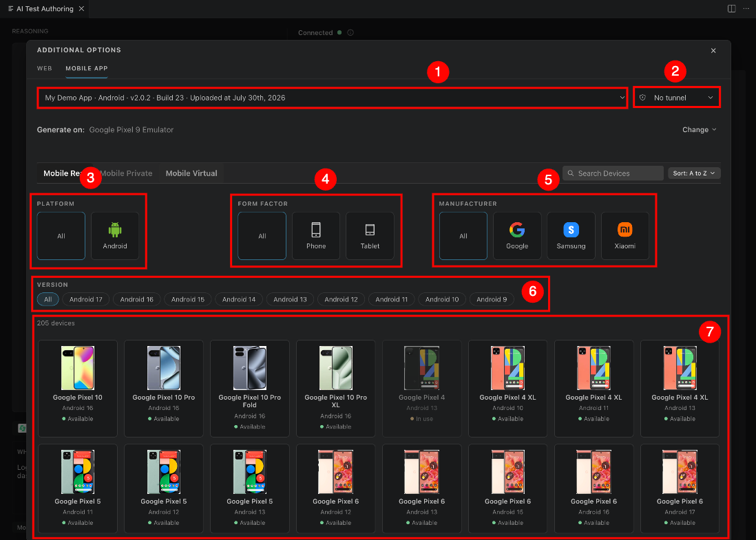This screenshot has width=756, height=540.
Task: Pick the Google Pixel 10 device image
Action: pos(78,368)
